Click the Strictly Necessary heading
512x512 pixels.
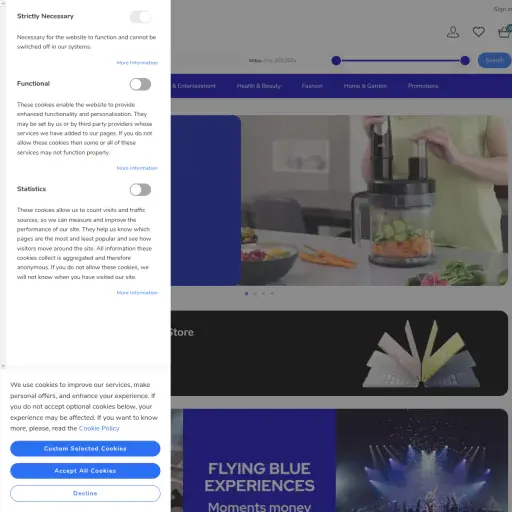coord(45,16)
